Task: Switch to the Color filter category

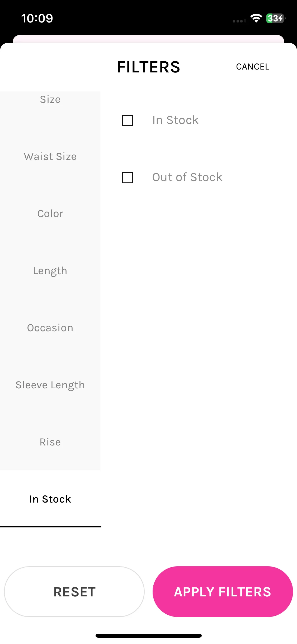Action: click(50, 214)
